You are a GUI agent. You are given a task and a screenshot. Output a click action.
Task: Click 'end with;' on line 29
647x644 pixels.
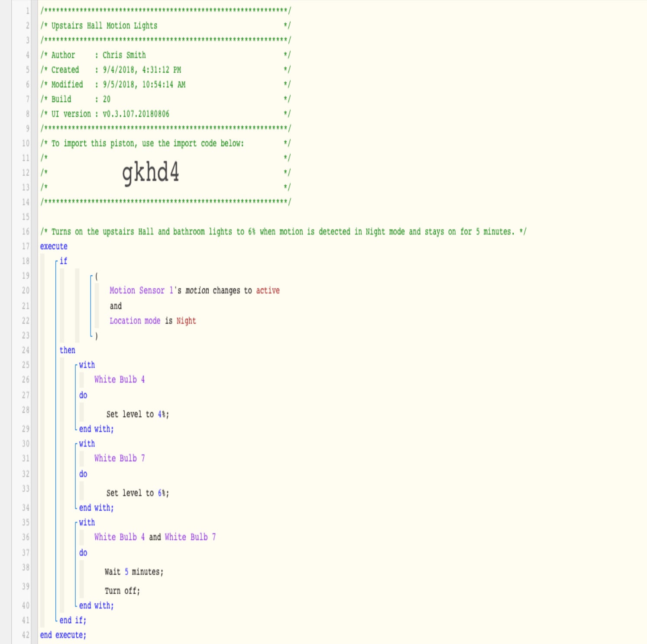(x=96, y=429)
